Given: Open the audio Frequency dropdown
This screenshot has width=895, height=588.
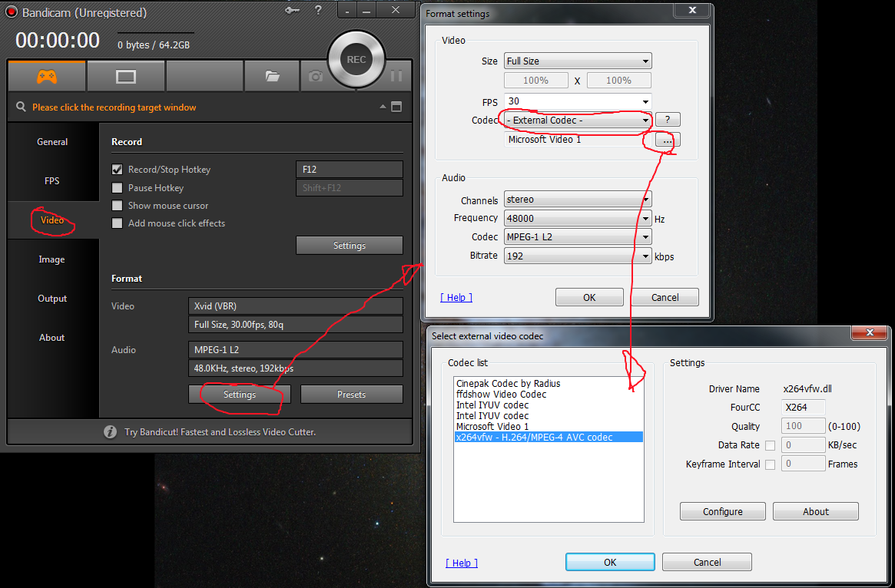Looking at the screenshot, I should tap(578, 219).
